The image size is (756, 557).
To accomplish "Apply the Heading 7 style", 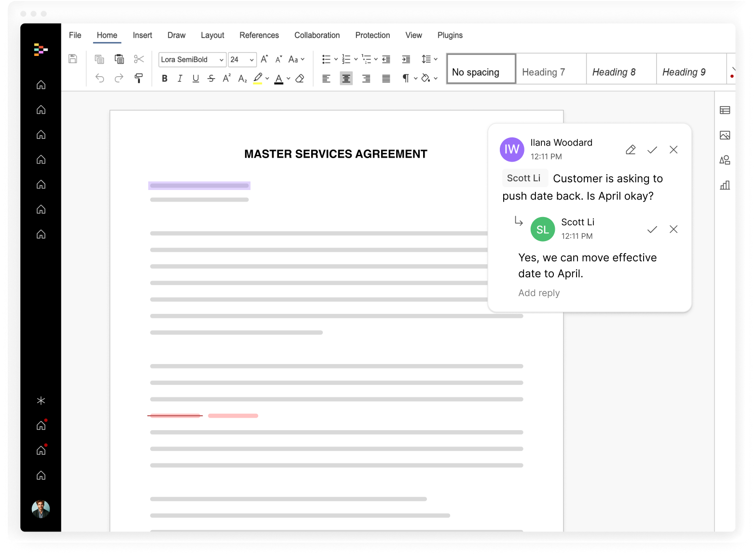I will (x=551, y=69).
